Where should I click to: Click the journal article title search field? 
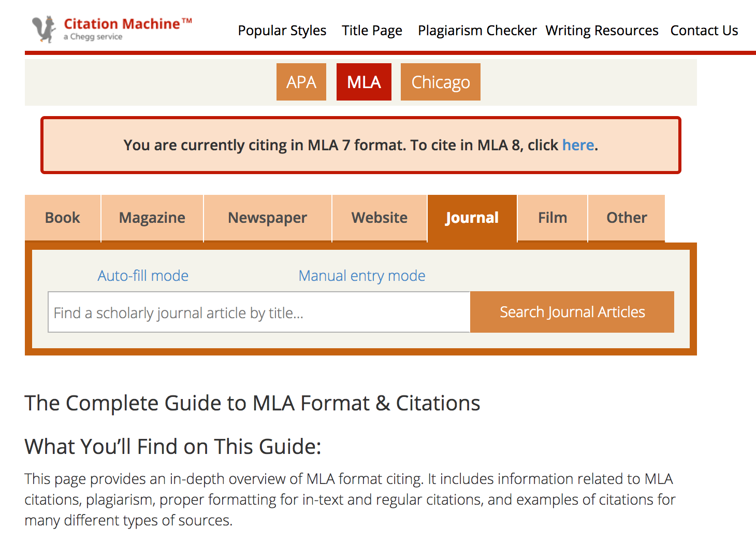pyautogui.click(x=259, y=312)
